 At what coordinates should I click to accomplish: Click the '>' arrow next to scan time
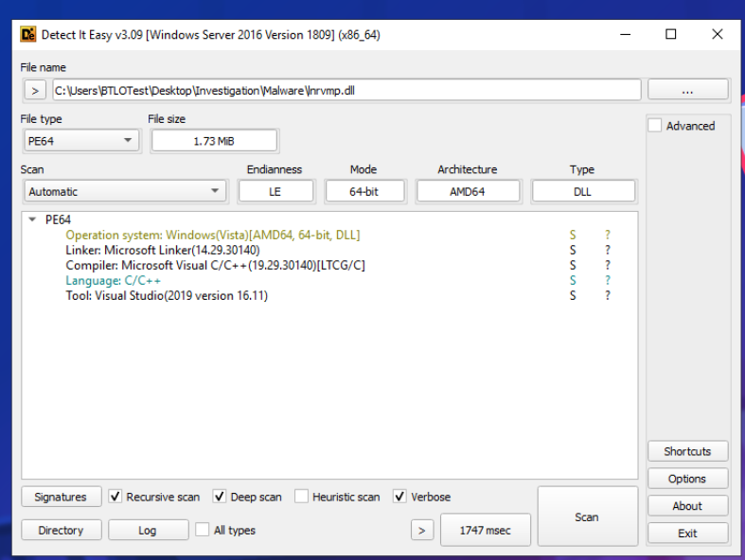pos(422,531)
